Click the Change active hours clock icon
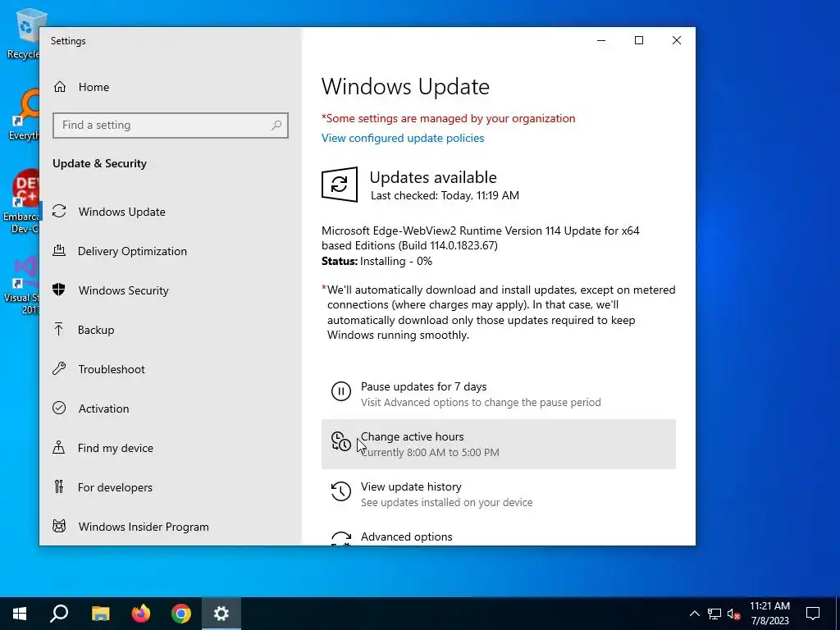 pos(340,441)
